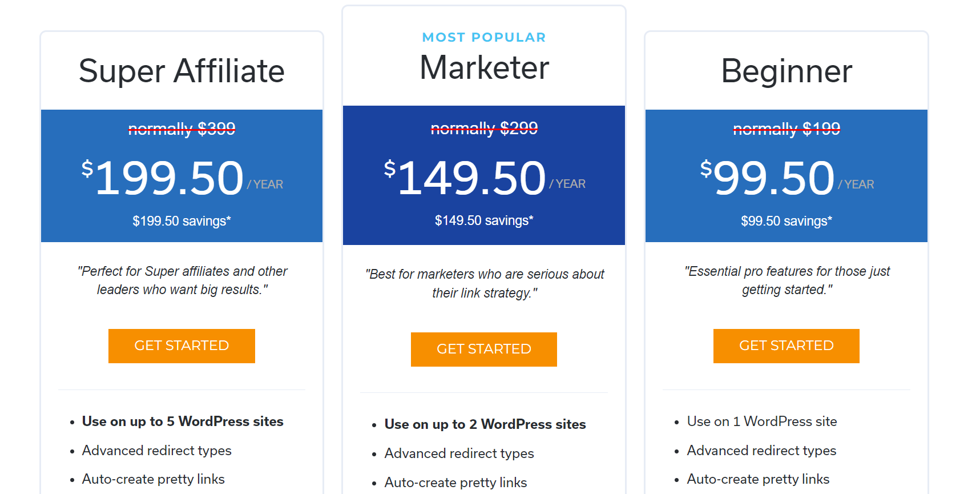Click the struck-through normally $299 text
The height and width of the screenshot is (494, 980).
coord(484,128)
